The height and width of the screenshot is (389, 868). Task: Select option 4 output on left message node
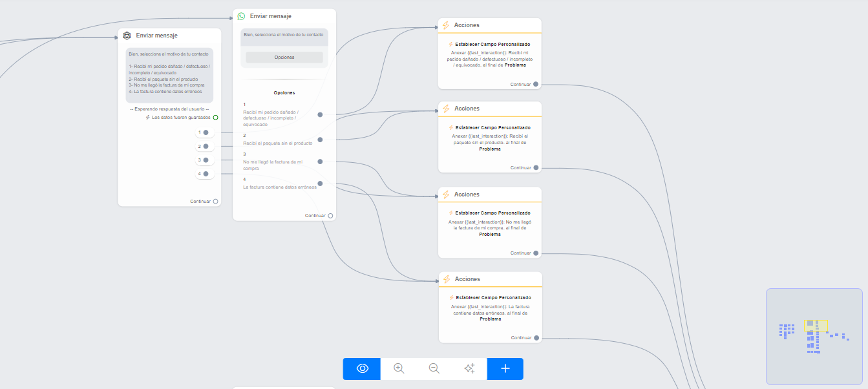point(206,174)
